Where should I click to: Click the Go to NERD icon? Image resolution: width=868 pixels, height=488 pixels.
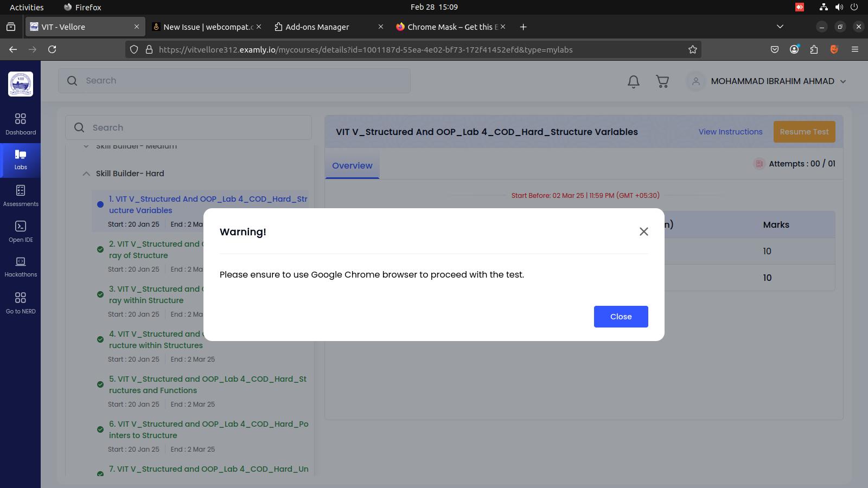tap(21, 302)
